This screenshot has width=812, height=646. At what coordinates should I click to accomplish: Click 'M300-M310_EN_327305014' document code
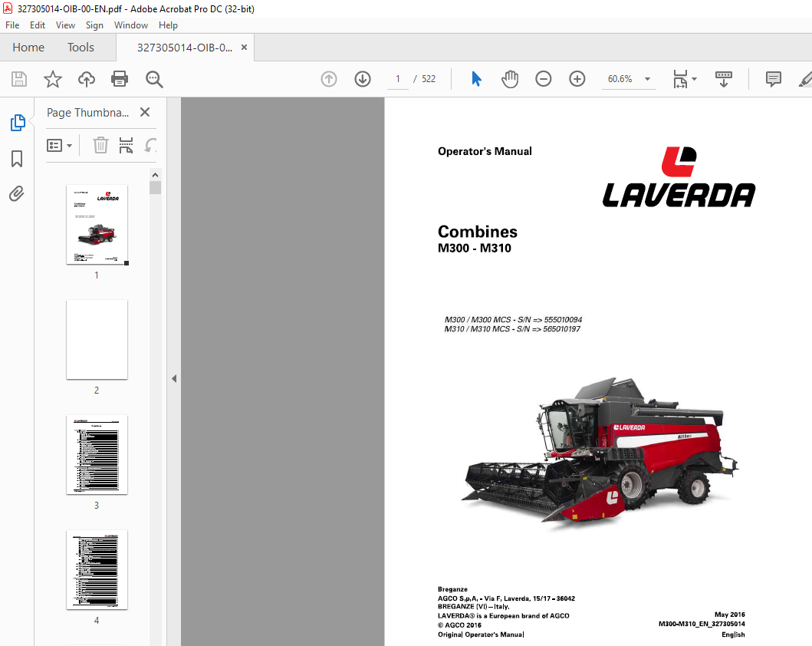pyautogui.click(x=702, y=624)
